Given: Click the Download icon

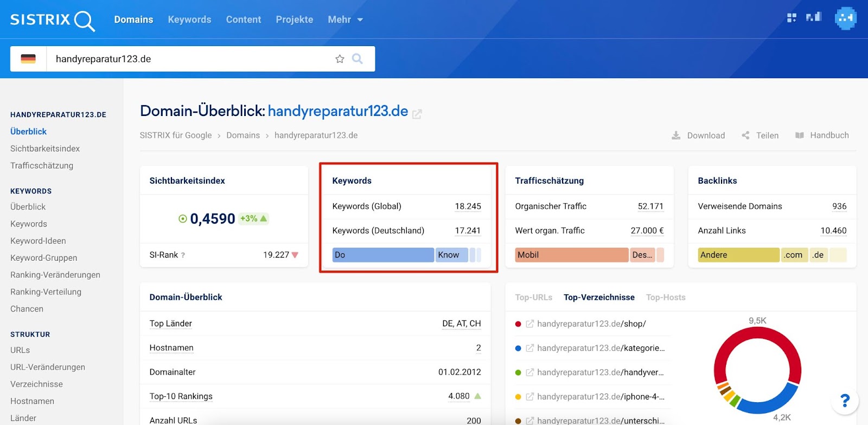Looking at the screenshot, I should [676, 136].
